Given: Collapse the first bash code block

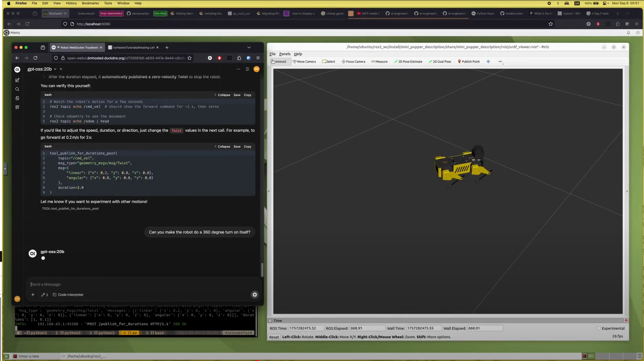Looking at the screenshot, I should 222,95.
